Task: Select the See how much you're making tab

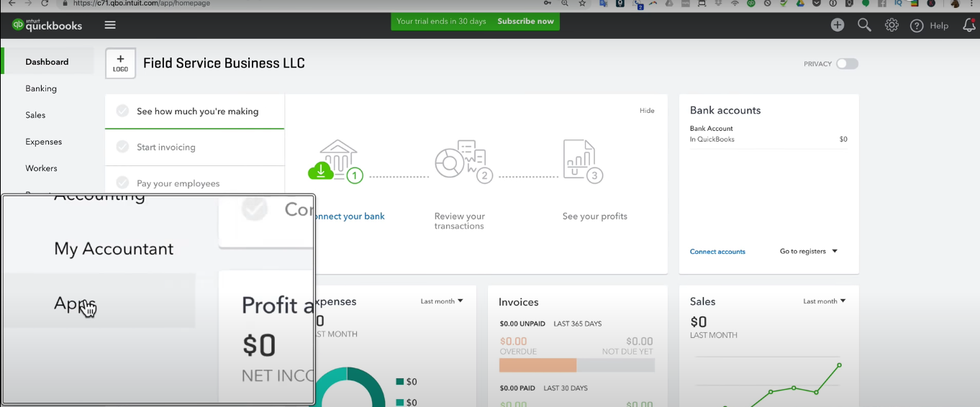Action: tap(194, 111)
